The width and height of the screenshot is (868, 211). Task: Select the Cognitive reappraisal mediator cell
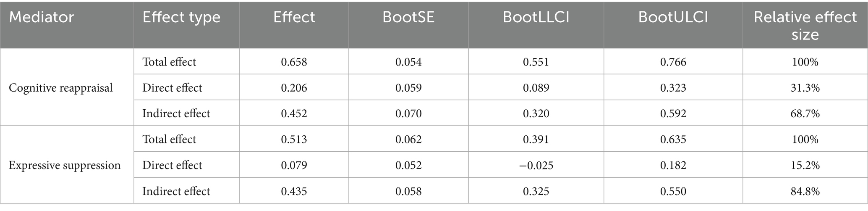click(61, 88)
